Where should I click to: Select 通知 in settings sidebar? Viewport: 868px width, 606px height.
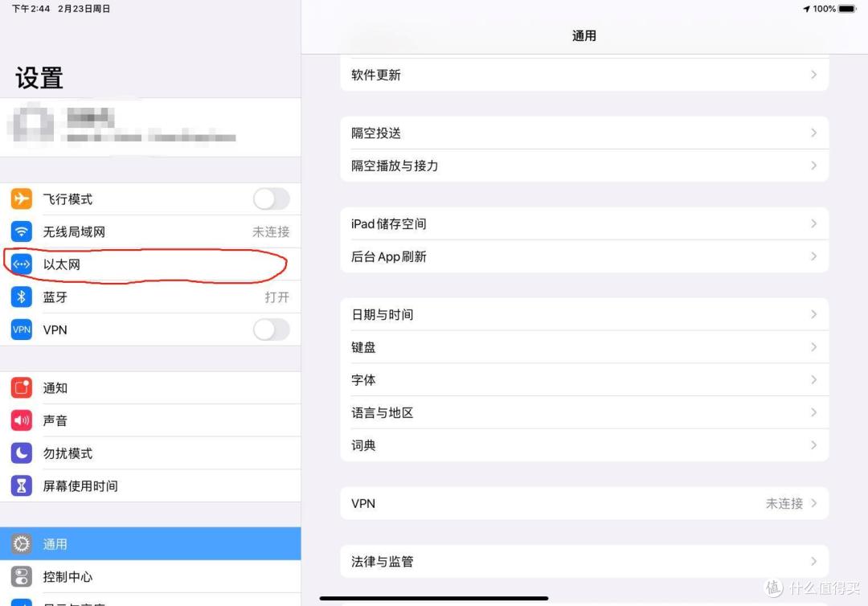(150, 387)
